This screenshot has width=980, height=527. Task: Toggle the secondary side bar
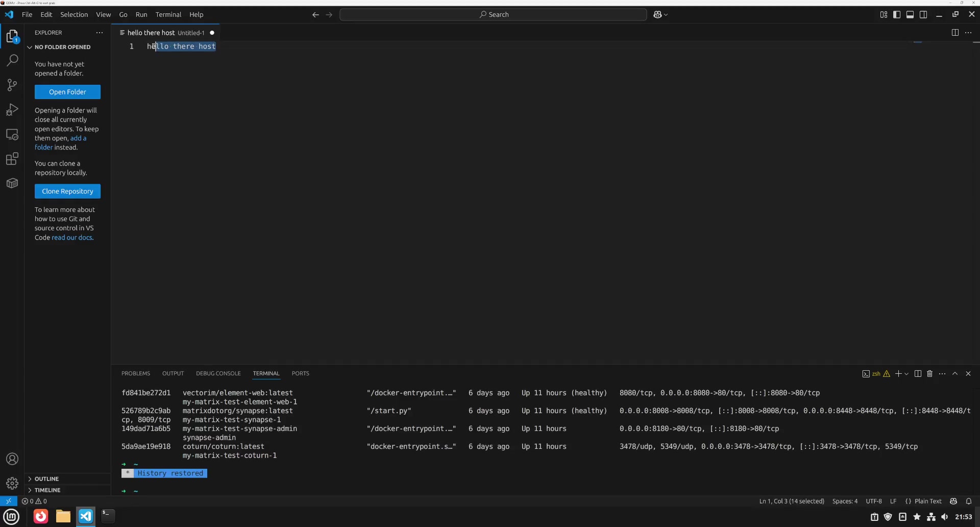tap(923, 15)
